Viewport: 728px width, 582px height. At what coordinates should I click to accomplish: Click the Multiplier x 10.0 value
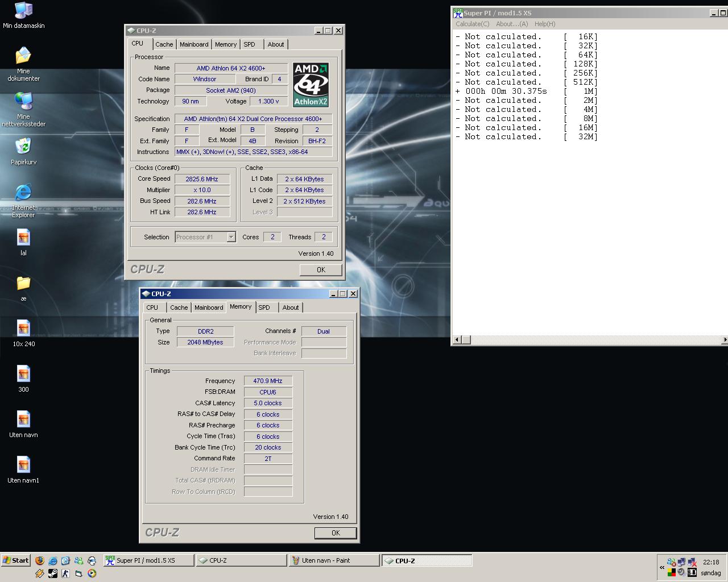202,190
